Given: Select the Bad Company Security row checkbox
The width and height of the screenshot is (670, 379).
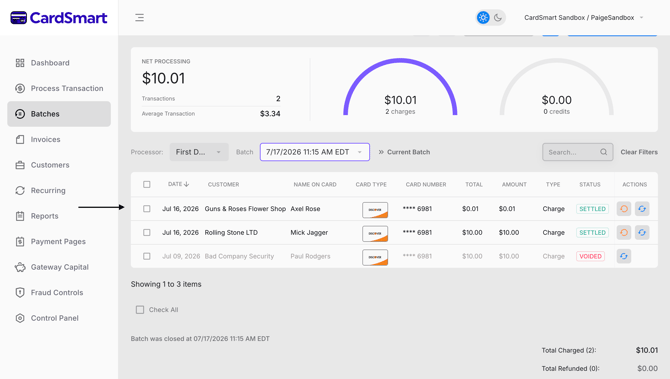Looking at the screenshot, I should pos(147,256).
